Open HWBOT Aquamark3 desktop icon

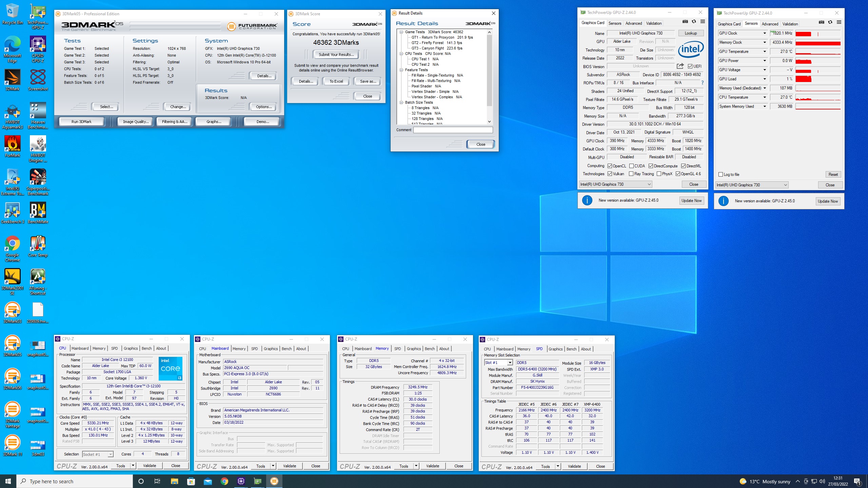12,116
